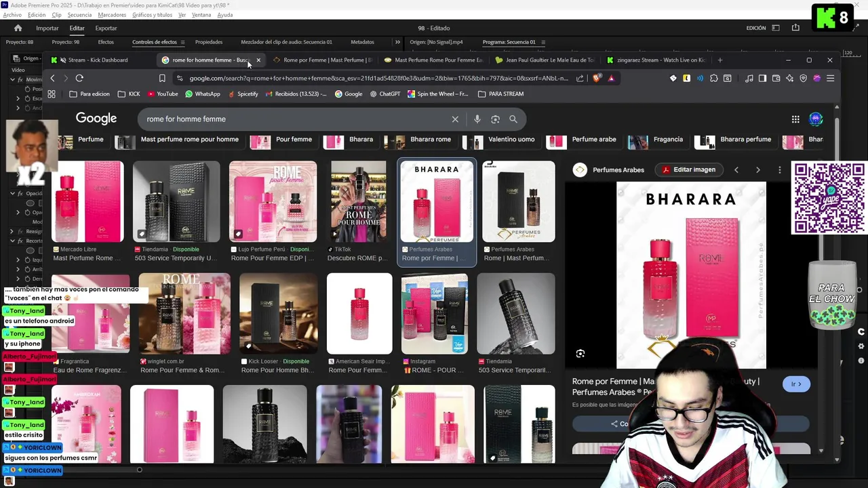Open the Secuencia menu
Screen dimensions: 868x488
click(x=79, y=15)
